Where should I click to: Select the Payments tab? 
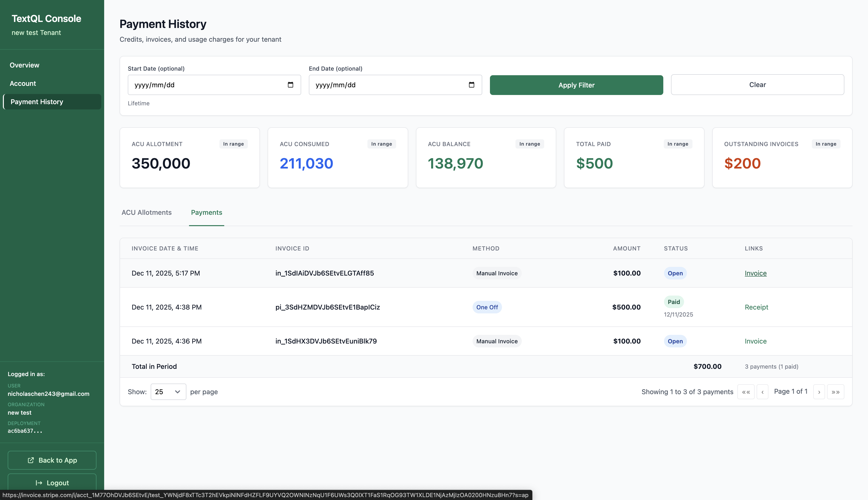tap(206, 213)
